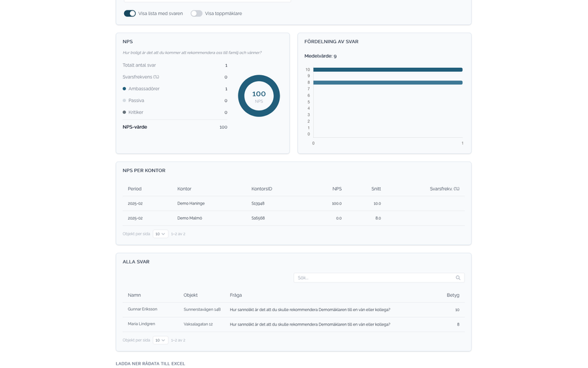Sort by the Betyg column header
588x368 pixels.
(453, 295)
